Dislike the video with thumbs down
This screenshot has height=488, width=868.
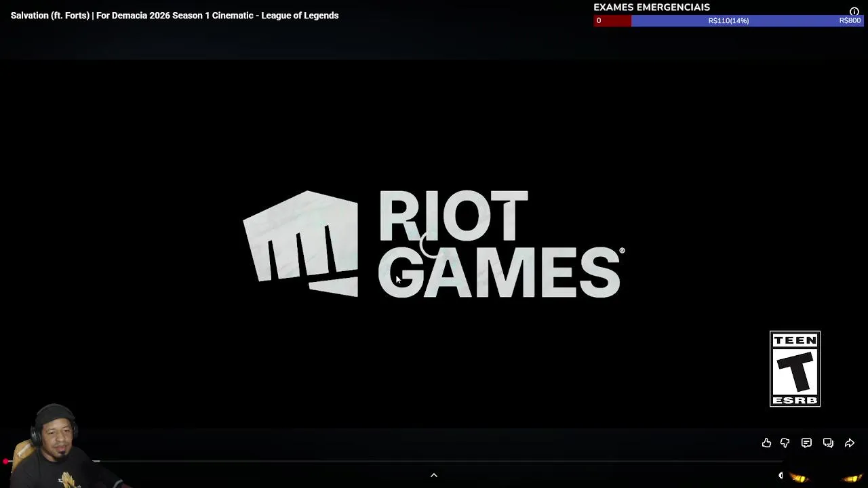[x=785, y=443]
